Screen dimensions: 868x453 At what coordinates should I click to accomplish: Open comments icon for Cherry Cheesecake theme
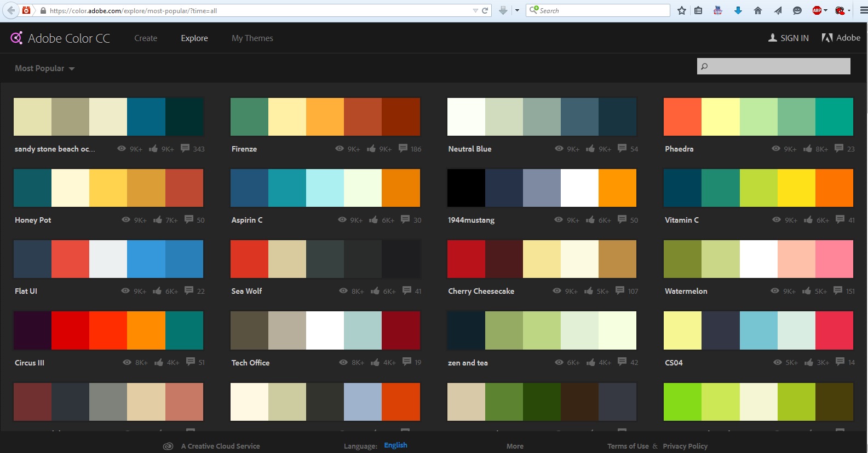pyautogui.click(x=620, y=291)
